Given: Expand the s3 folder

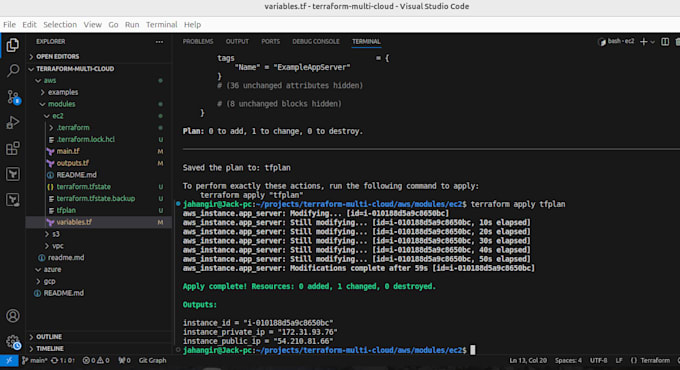Looking at the screenshot, I should (x=56, y=234).
